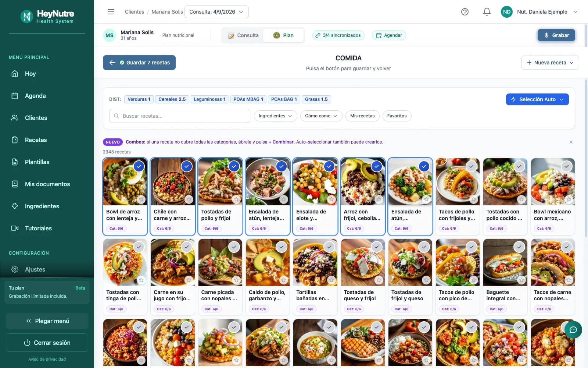
Task: Filter recipes by Favoritos
Action: [x=397, y=116]
